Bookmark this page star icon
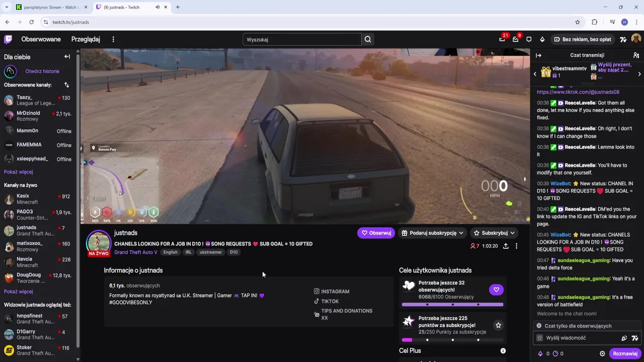This screenshot has width=644, height=362. pyautogui.click(x=578, y=22)
